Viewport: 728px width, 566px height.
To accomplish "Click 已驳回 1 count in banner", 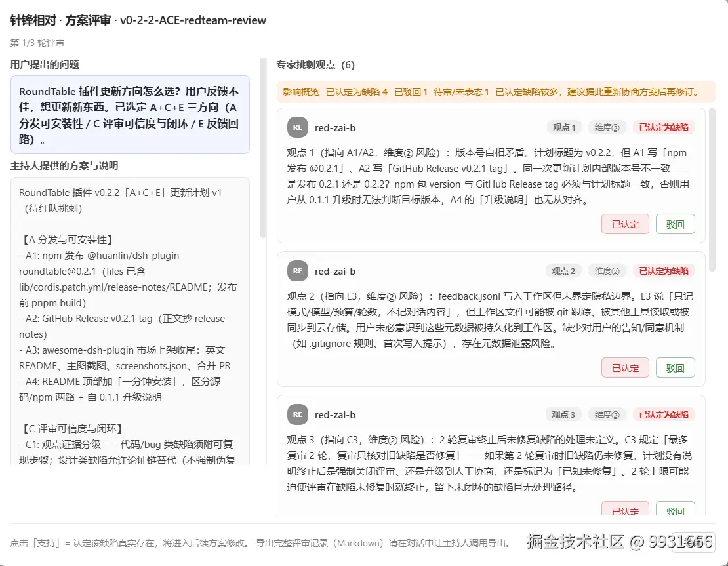I will (x=411, y=92).
